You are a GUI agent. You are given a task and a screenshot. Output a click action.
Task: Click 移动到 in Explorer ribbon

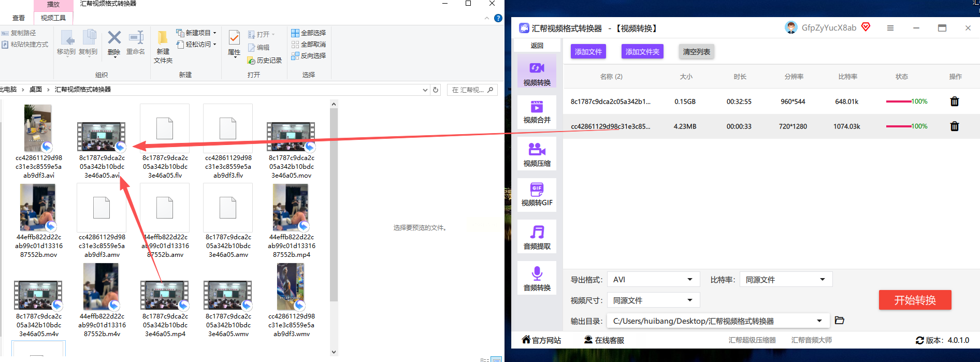coord(66,43)
